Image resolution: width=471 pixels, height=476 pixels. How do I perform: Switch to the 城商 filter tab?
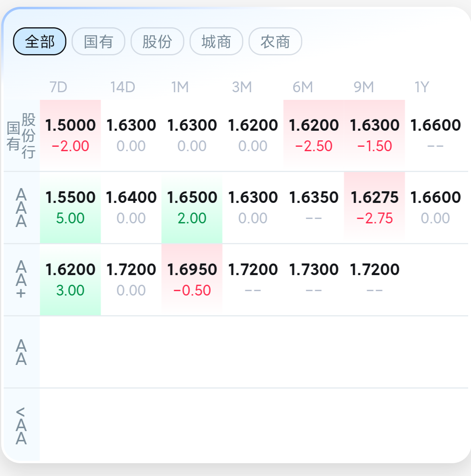point(216,41)
